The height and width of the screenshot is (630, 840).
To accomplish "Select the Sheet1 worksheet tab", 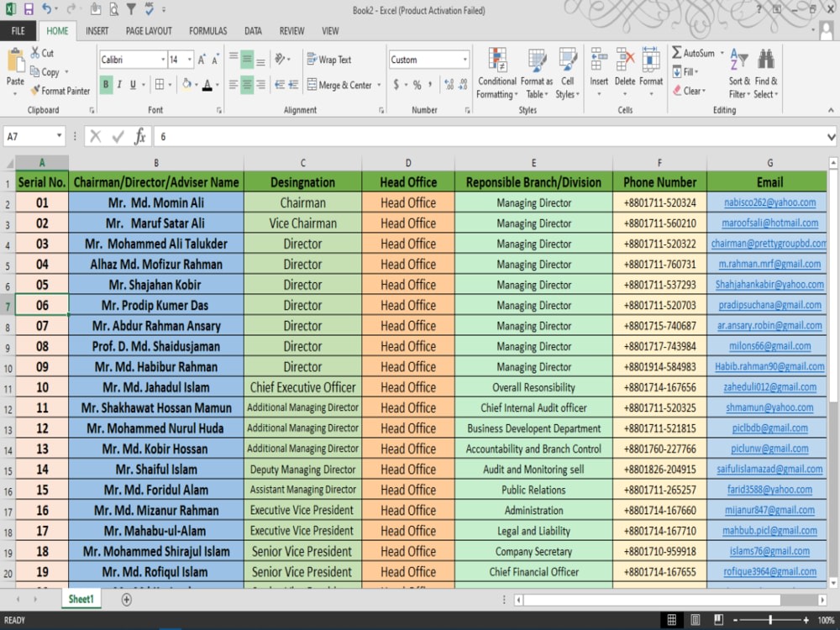I will click(x=81, y=599).
